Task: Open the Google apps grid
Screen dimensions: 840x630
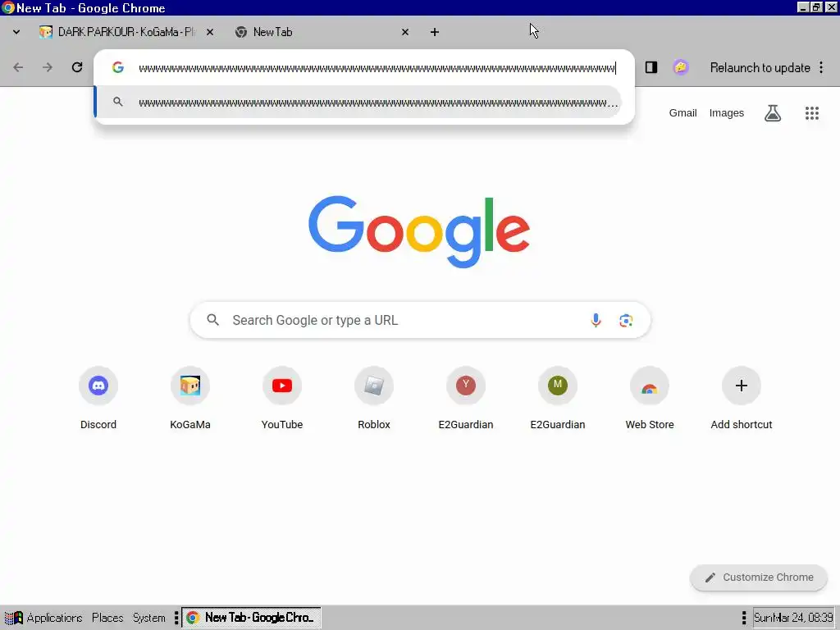Action: click(812, 113)
